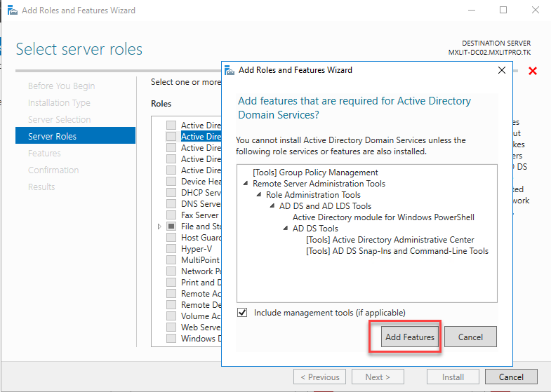Collapse AD DS and AD LDS Tools node
551x392 pixels.
pyautogui.click(x=272, y=206)
